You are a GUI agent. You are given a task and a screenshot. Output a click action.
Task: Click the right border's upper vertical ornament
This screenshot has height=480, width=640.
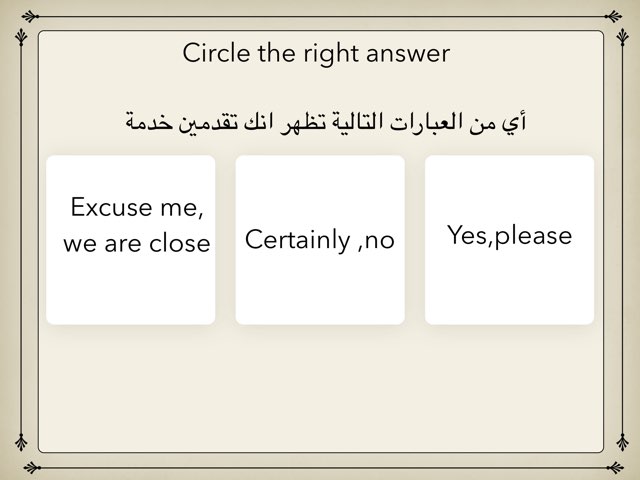pyautogui.click(x=622, y=37)
